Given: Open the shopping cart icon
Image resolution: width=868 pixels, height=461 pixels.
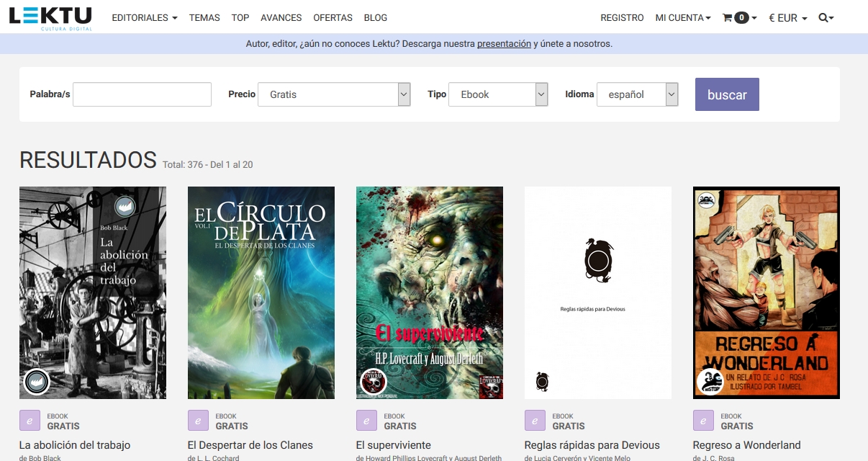Looking at the screenshot, I should (x=739, y=18).
